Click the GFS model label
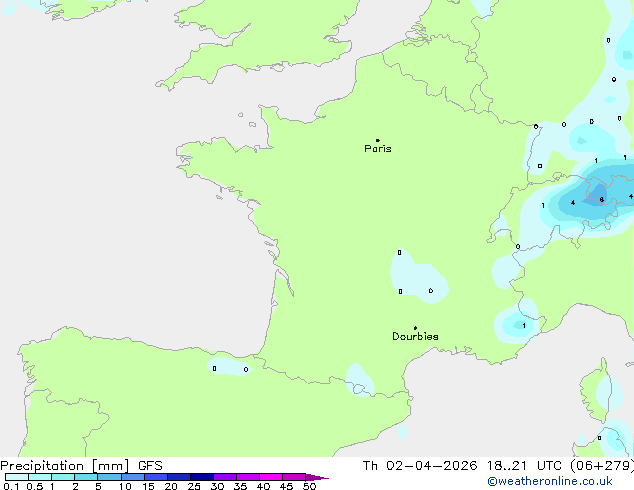This screenshot has height=490, width=634. click(x=150, y=466)
